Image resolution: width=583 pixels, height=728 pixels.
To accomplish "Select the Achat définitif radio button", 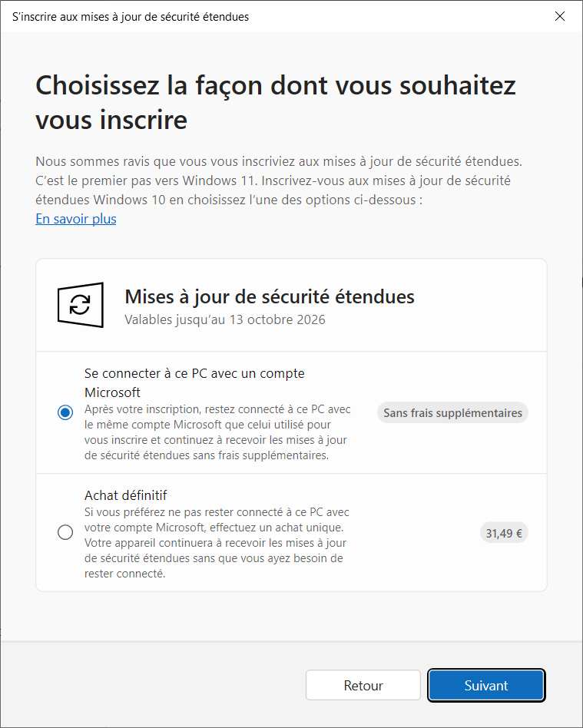I will [x=65, y=532].
